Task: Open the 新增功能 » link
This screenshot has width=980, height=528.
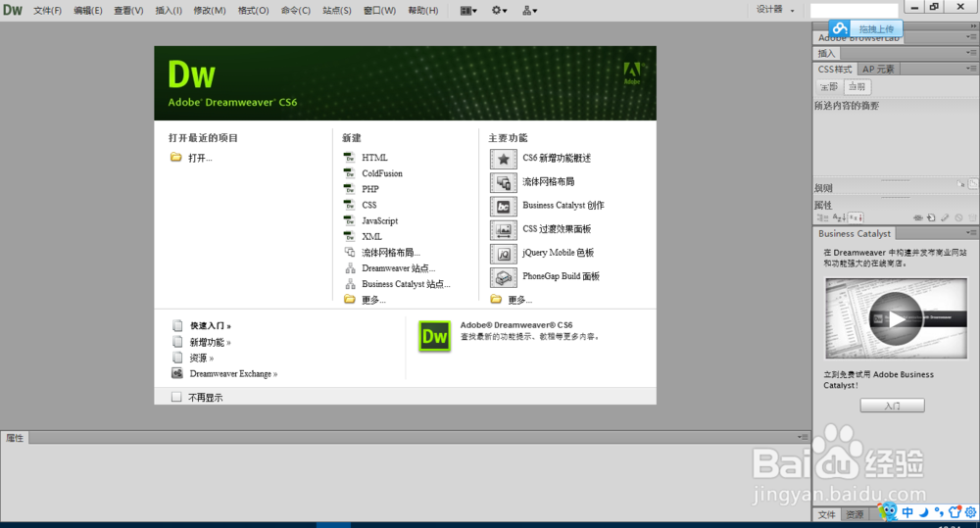Action: pyautogui.click(x=211, y=342)
